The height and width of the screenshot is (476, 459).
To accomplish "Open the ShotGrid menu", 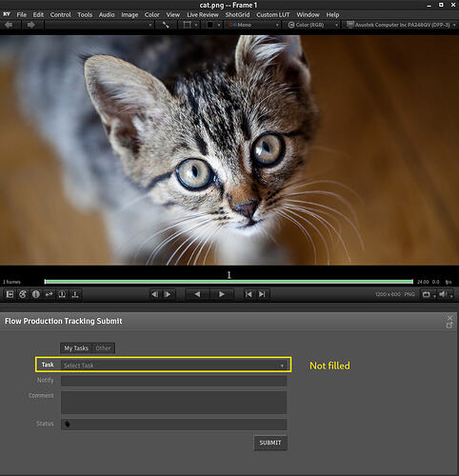I will [x=237, y=14].
